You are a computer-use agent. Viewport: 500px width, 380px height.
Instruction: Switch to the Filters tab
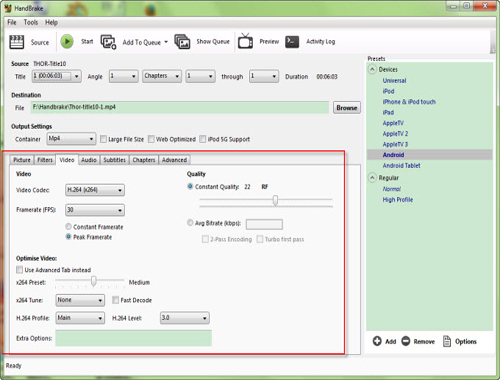[x=45, y=160]
